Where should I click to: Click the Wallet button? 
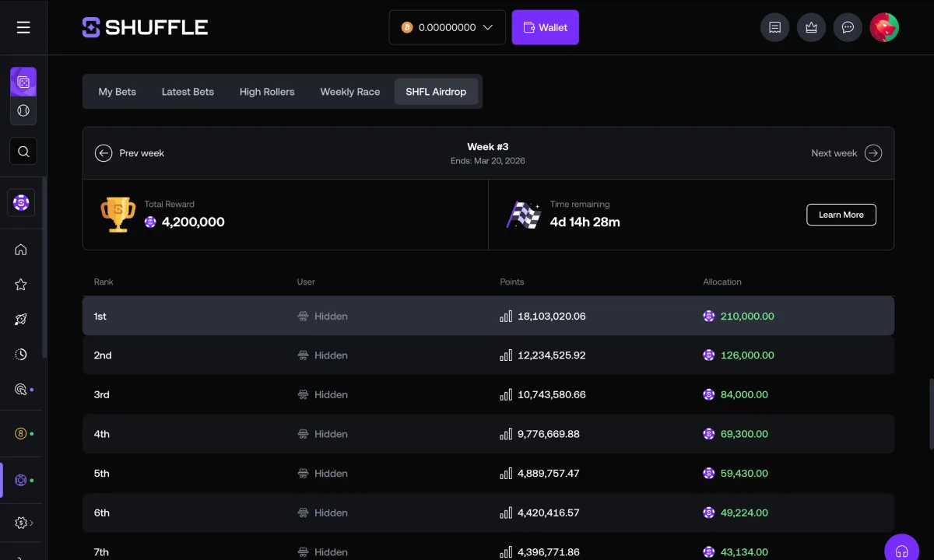click(545, 26)
